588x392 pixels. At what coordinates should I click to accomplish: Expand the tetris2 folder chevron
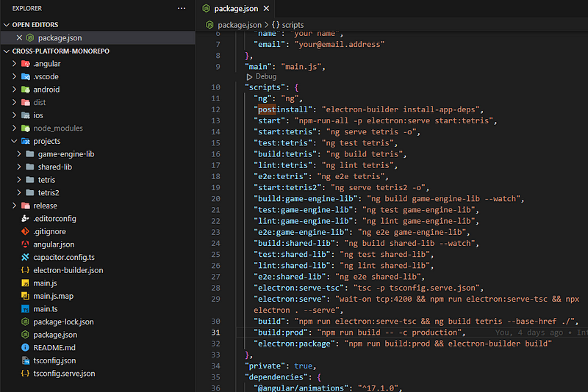(x=19, y=193)
